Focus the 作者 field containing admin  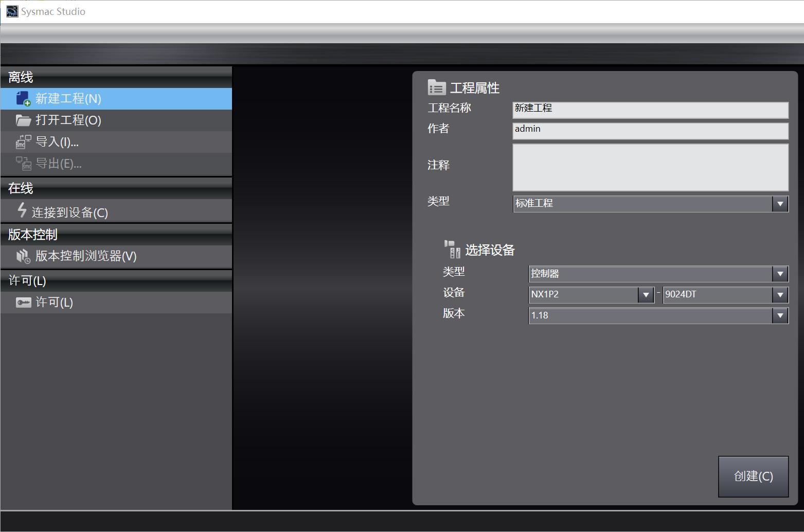[651, 131]
